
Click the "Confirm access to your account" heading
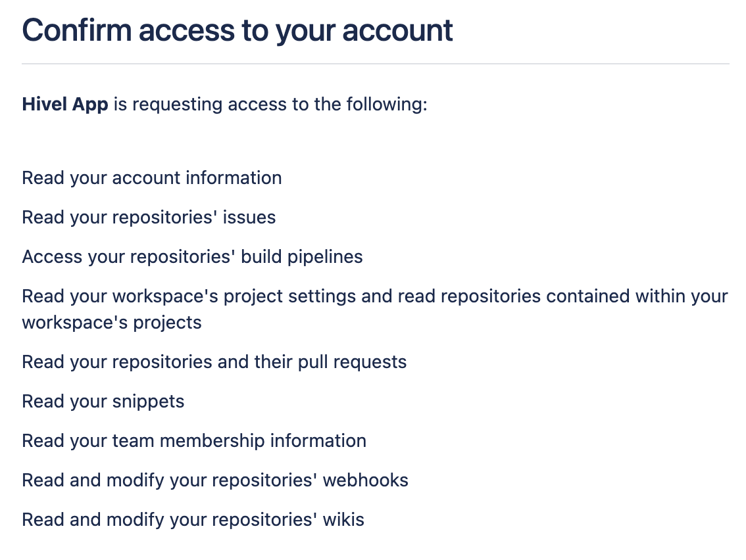pos(237,30)
